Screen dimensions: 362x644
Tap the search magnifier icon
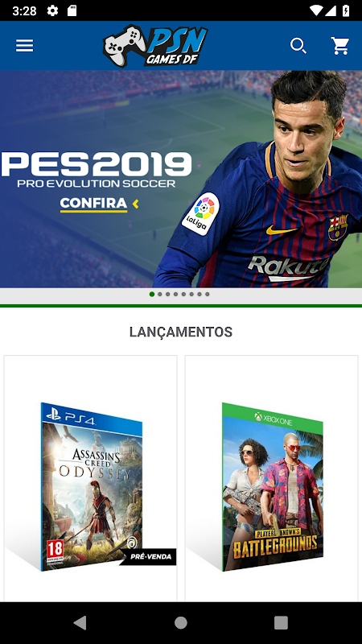(298, 46)
